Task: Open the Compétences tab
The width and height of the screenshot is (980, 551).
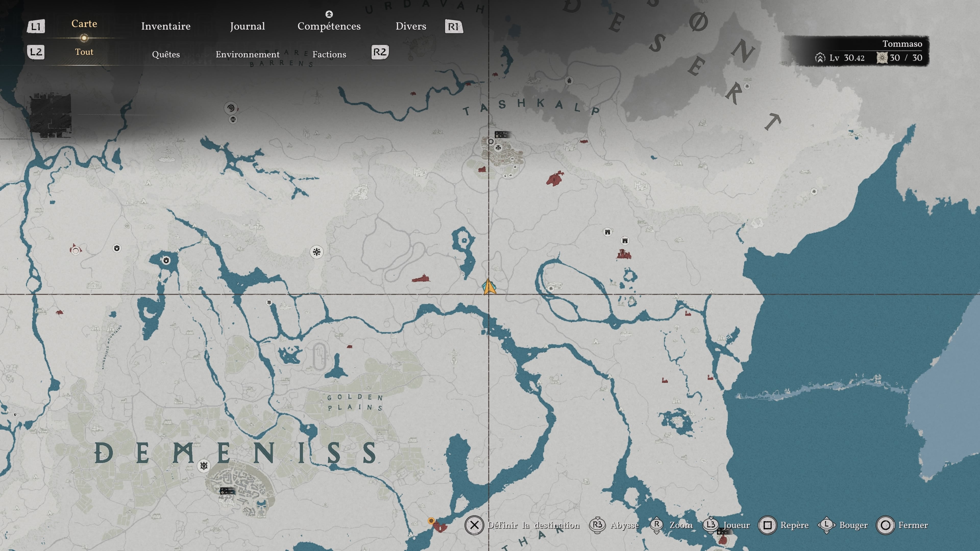Action: [x=329, y=26]
